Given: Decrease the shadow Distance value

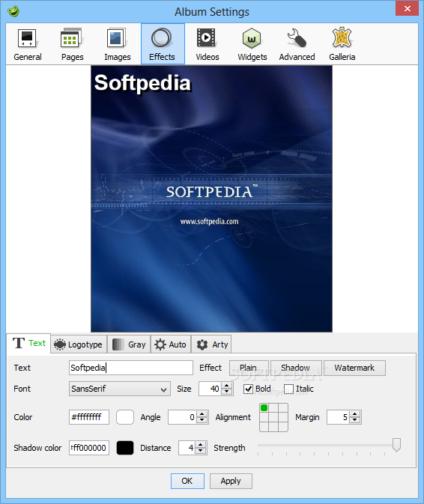Looking at the screenshot, I should (201, 451).
